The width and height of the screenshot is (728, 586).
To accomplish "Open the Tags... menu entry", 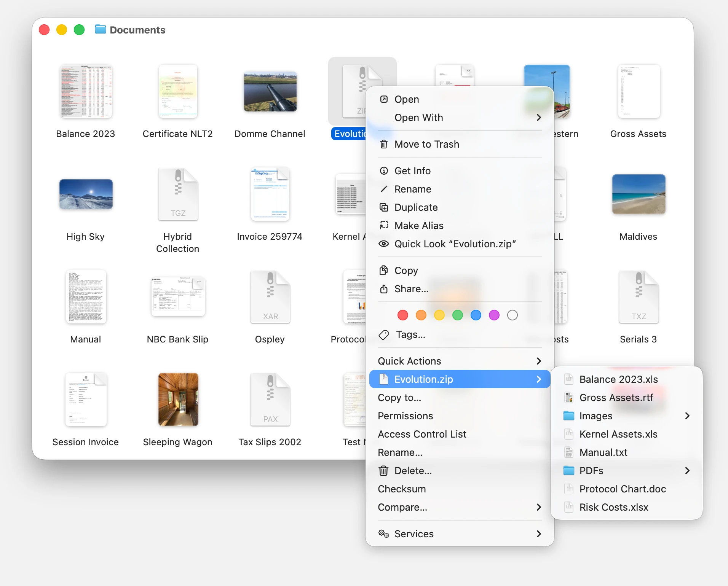I will pos(460,334).
